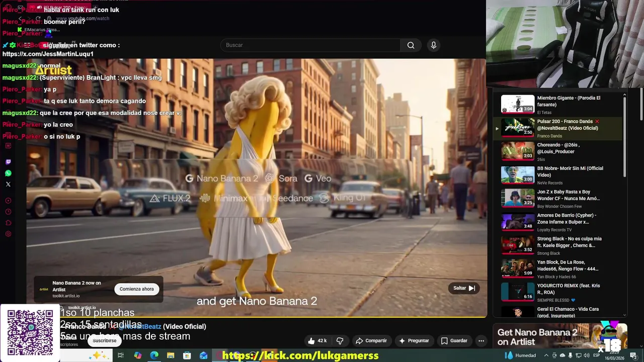Click the browser reload icon
The image size is (644, 362).
point(38,19)
